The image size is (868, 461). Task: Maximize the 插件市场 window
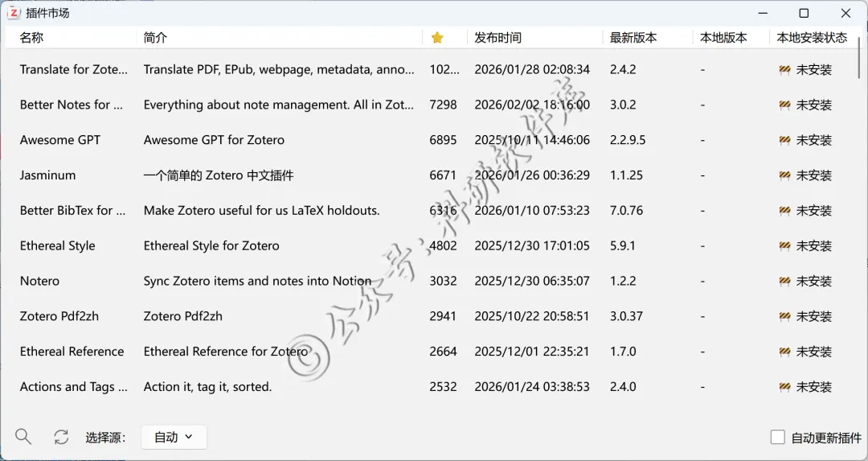pyautogui.click(x=804, y=13)
